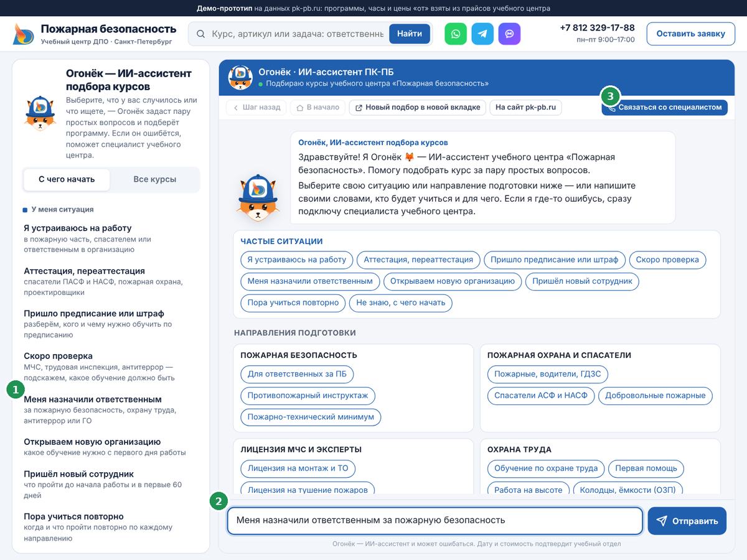Open the На сайт pk-pb.ru link
The width and height of the screenshot is (747, 560).
(525, 107)
